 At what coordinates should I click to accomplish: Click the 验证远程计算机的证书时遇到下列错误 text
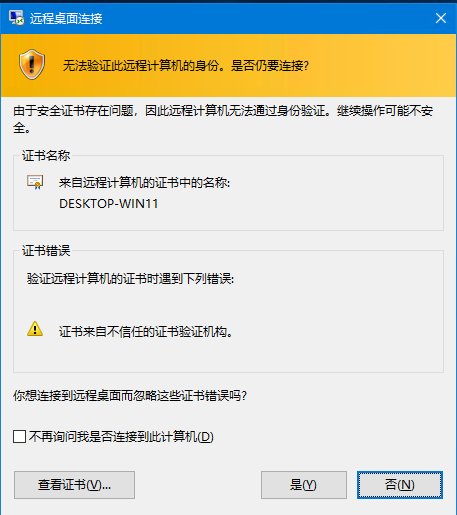130,279
